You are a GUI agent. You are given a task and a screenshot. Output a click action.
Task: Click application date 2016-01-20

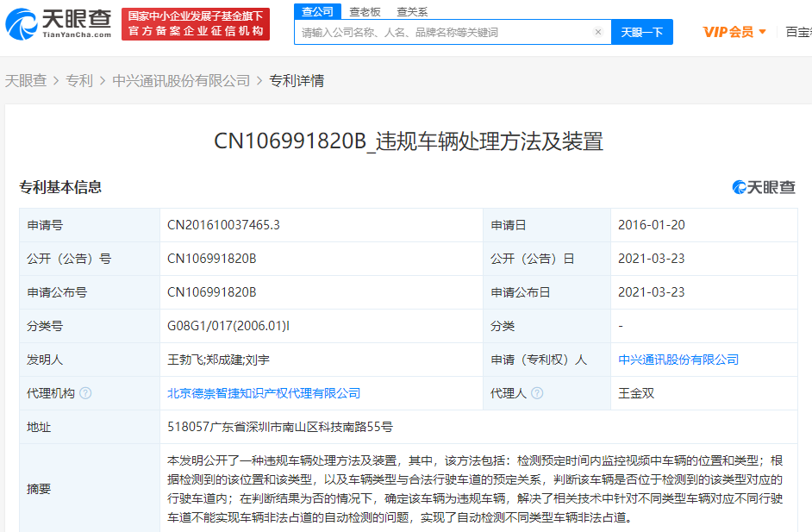(652, 225)
